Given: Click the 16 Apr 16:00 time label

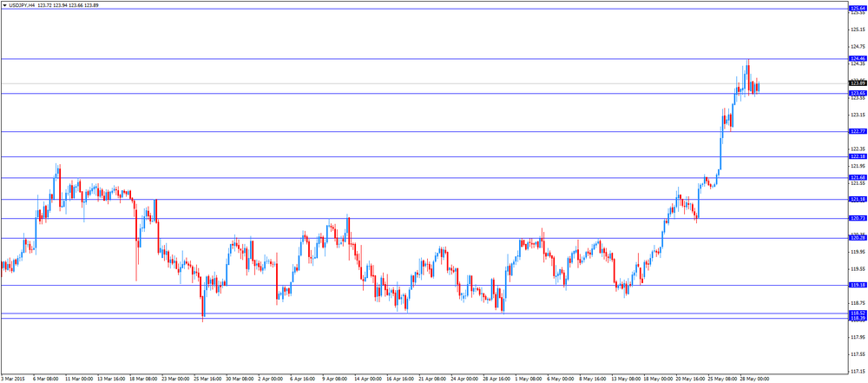Looking at the screenshot, I should tap(400, 380).
